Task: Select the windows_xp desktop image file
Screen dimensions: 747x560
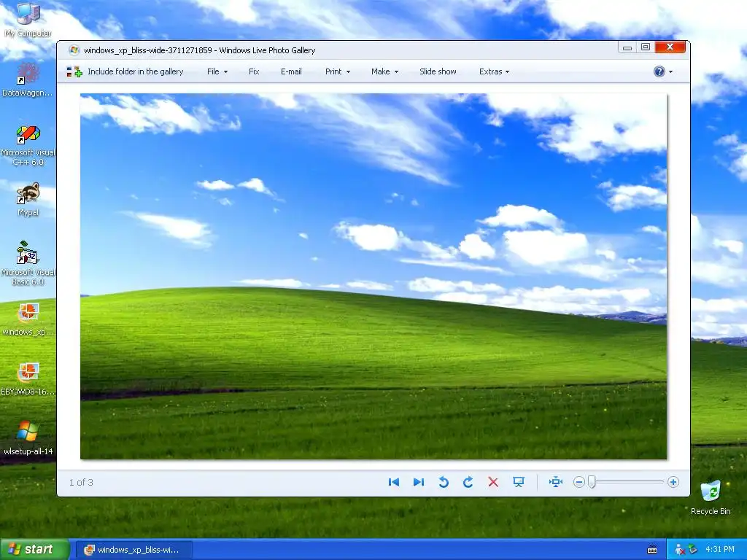Action: [28, 319]
